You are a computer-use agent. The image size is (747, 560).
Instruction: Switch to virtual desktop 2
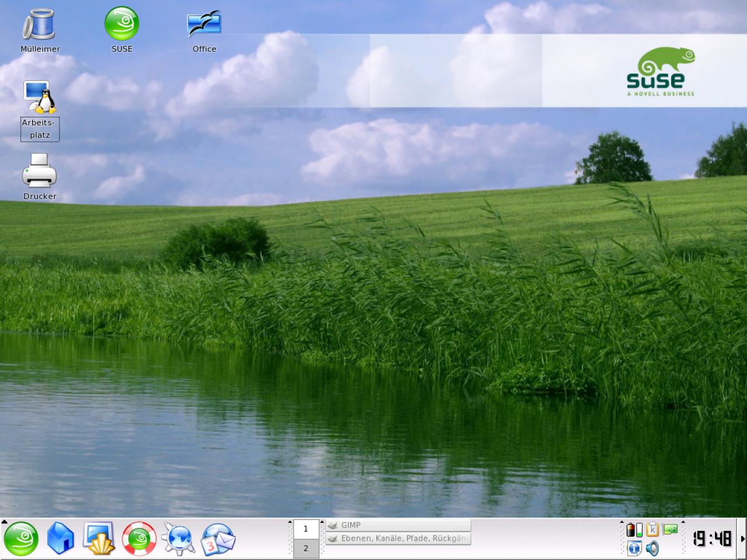click(x=305, y=548)
